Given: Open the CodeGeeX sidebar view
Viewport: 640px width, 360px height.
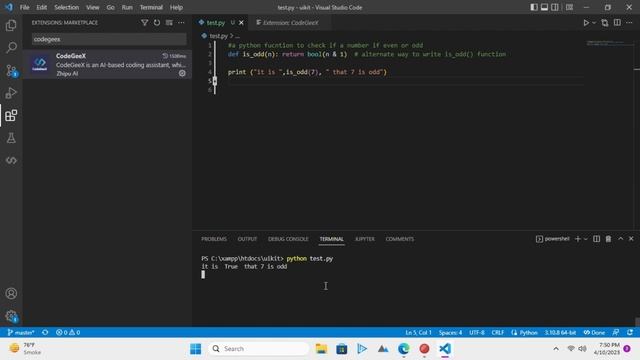Looking at the screenshot, I should coord(11,160).
